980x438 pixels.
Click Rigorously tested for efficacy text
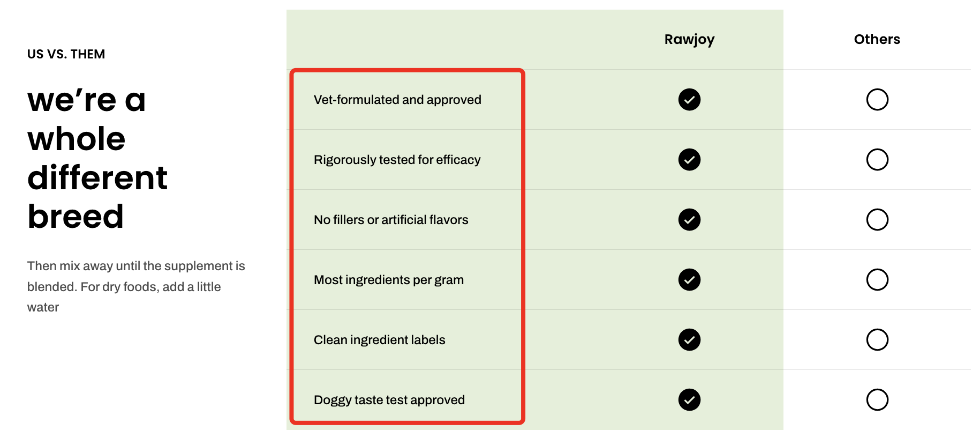397,160
